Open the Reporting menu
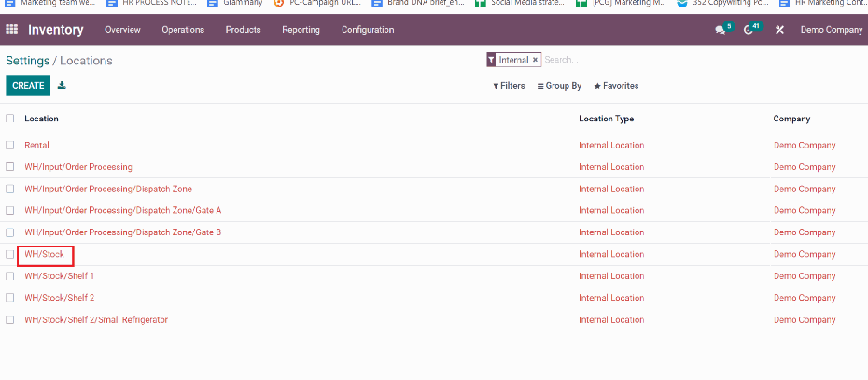 [x=301, y=30]
